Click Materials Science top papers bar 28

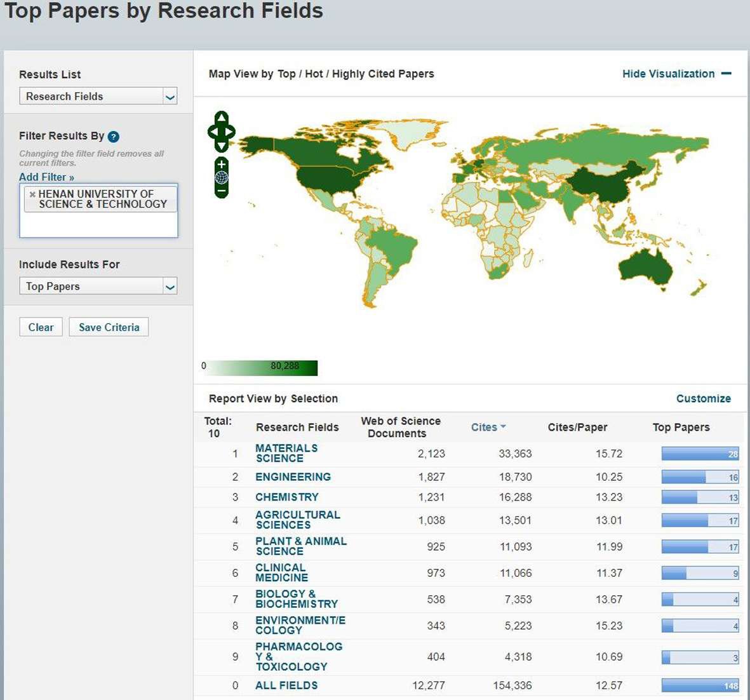click(700, 454)
